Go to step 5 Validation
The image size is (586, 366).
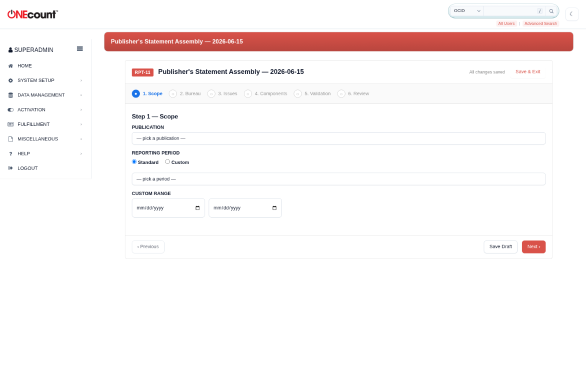[x=312, y=93]
